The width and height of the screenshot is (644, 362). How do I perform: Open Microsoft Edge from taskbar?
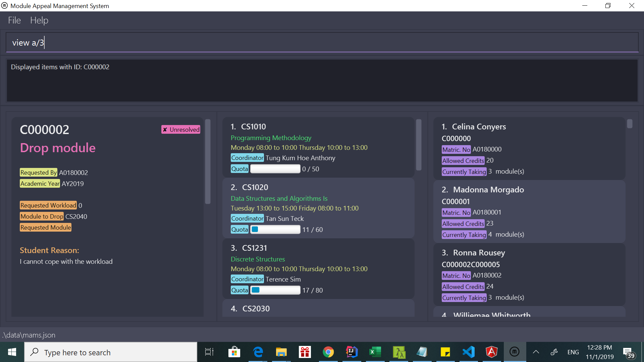pos(258,352)
